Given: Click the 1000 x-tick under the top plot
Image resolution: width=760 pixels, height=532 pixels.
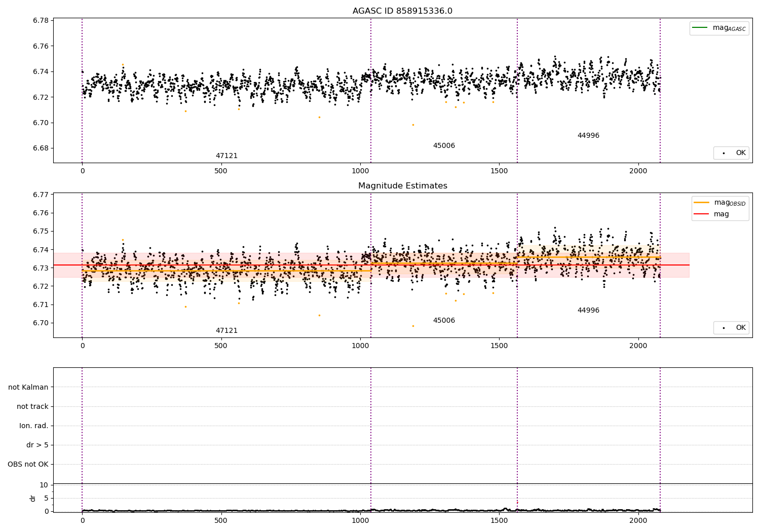Looking at the screenshot, I should click(x=360, y=171).
